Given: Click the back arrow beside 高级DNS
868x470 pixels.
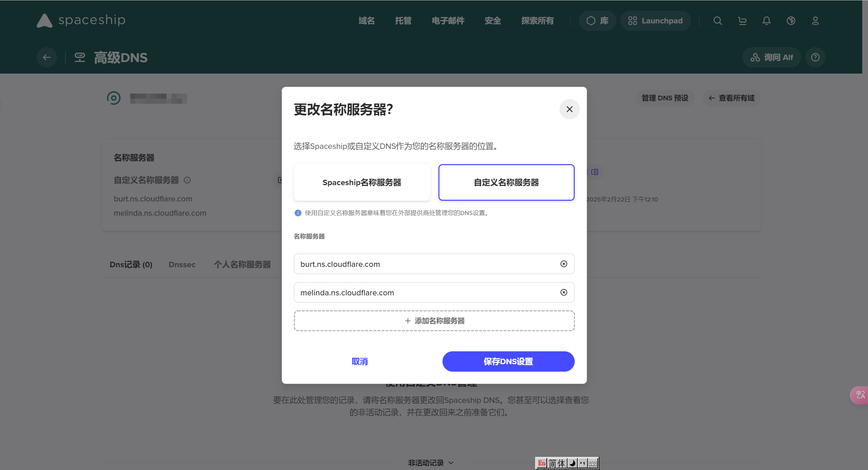Looking at the screenshot, I should point(47,57).
